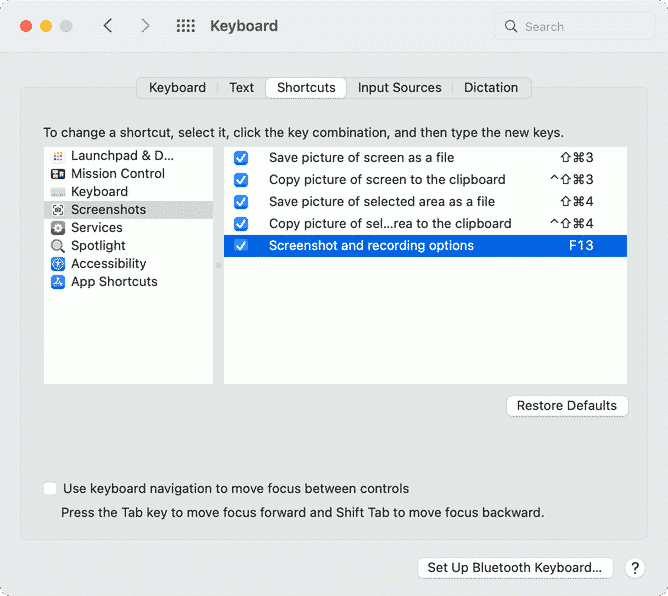Select Copy picture of screen to the clipboard row
668x596 pixels.
425,180
